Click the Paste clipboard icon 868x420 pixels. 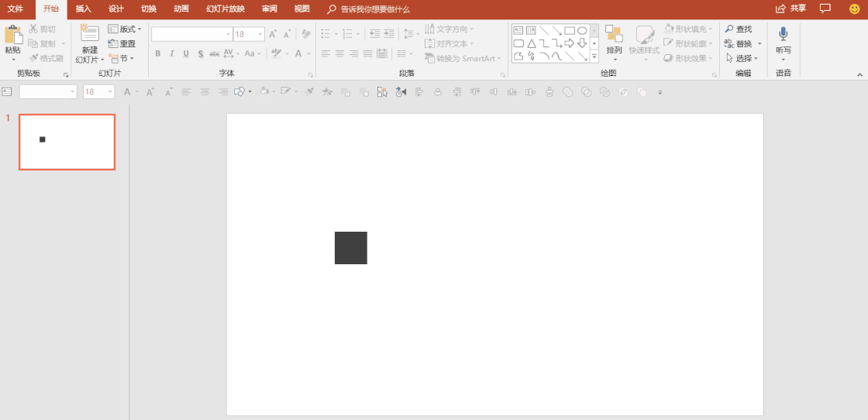[13, 35]
